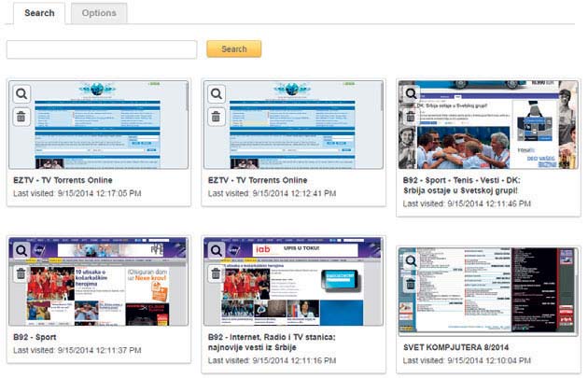Magnify the EZTV 12:12:41 PM card
This screenshot has width=588, height=378.
(217, 93)
